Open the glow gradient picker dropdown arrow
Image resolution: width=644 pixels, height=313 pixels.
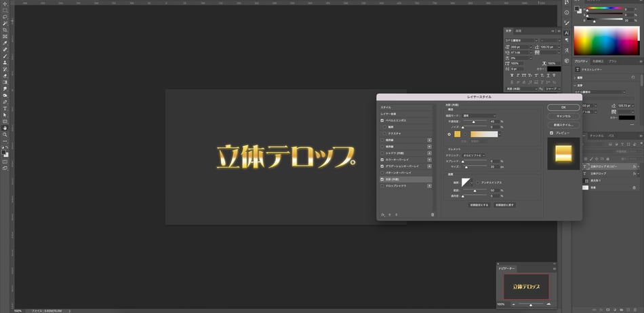pos(499,134)
